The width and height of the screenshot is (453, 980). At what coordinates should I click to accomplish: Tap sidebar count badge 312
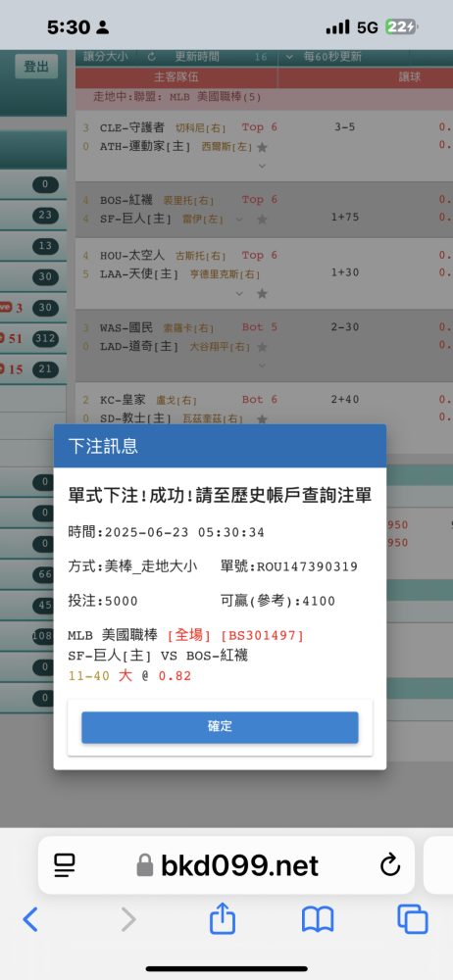45,339
